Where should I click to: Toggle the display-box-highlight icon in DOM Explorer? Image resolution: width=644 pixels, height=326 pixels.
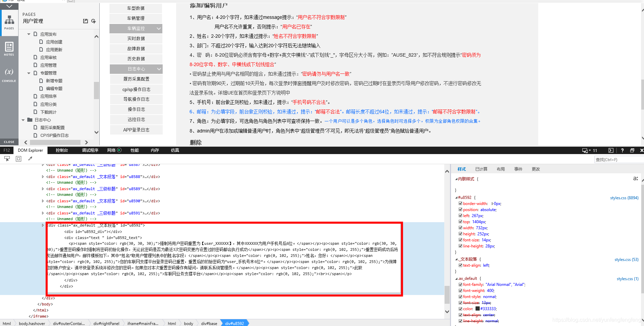[19, 158]
